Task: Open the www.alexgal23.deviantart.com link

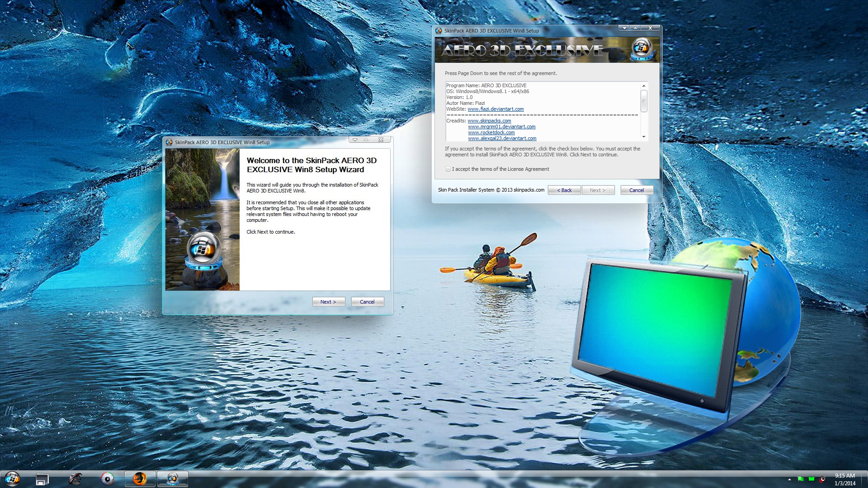Action: (502, 138)
